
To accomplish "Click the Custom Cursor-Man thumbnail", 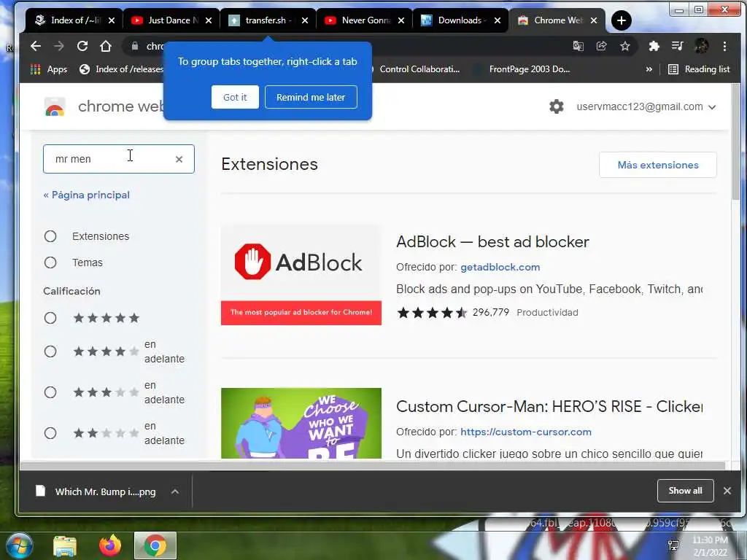I will coord(301,424).
